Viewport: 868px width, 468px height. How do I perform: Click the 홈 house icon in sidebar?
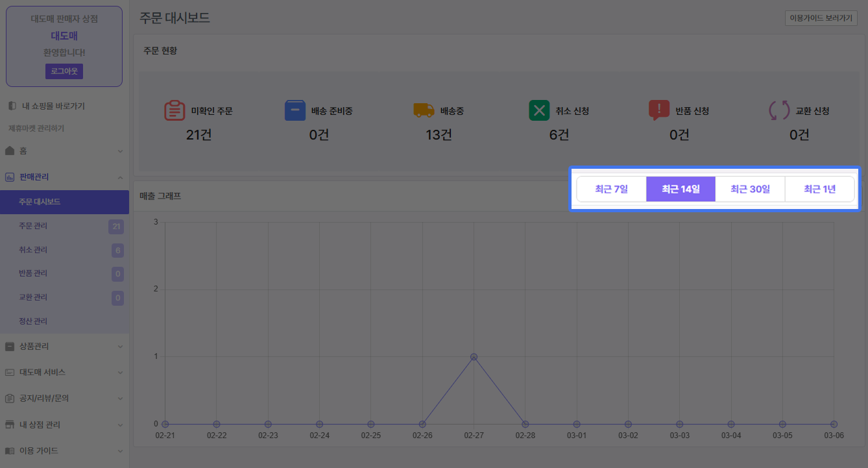pyautogui.click(x=10, y=151)
